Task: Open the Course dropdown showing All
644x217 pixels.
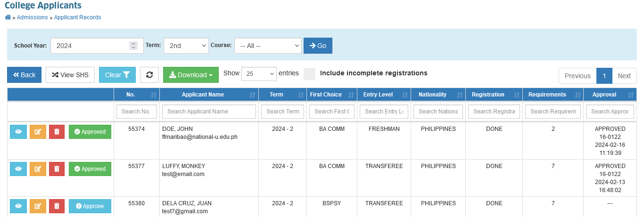Action: (x=268, y=46)
